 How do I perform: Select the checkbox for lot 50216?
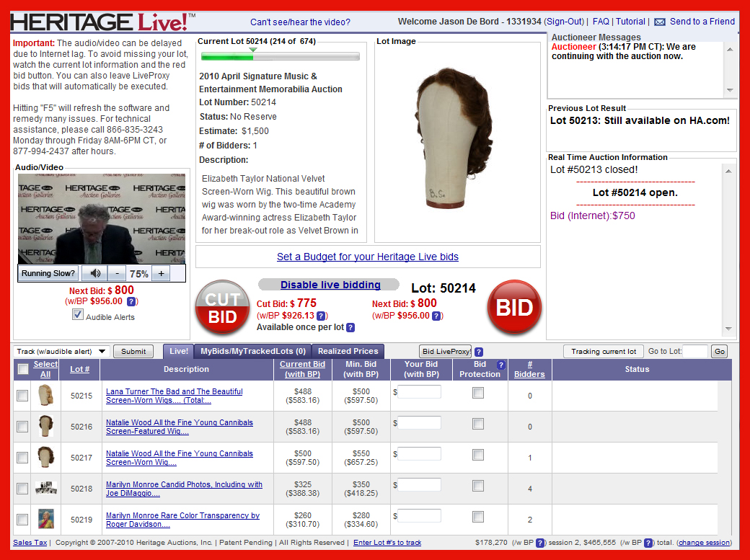(22, 427)
